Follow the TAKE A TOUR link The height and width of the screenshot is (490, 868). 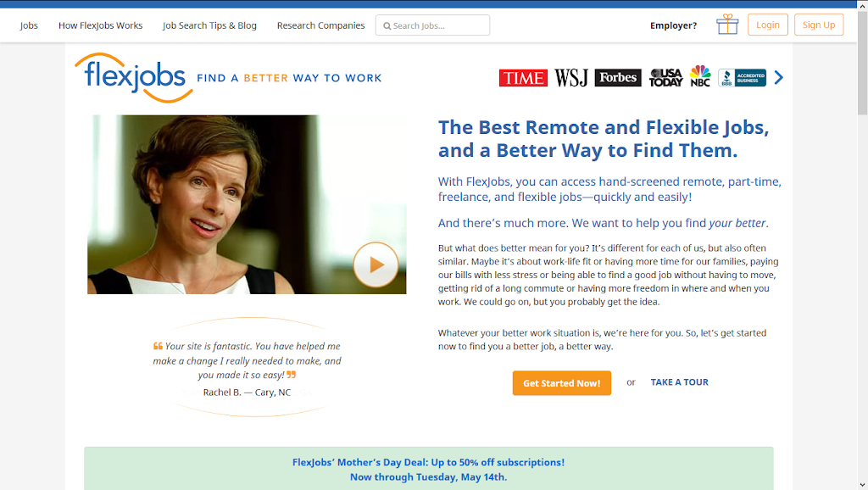click(x=679, y=382)
